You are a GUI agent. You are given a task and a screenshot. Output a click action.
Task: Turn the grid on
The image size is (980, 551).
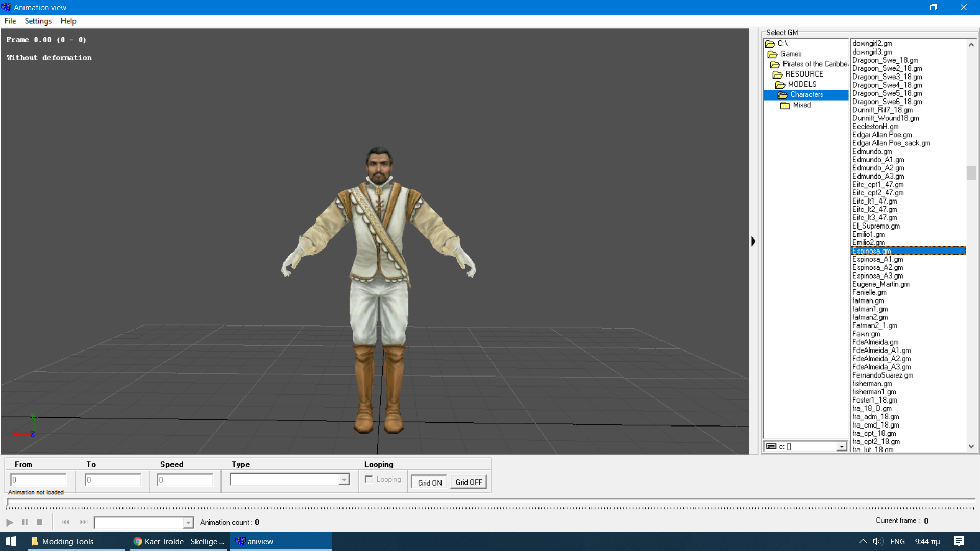click(x=430, y=483)
